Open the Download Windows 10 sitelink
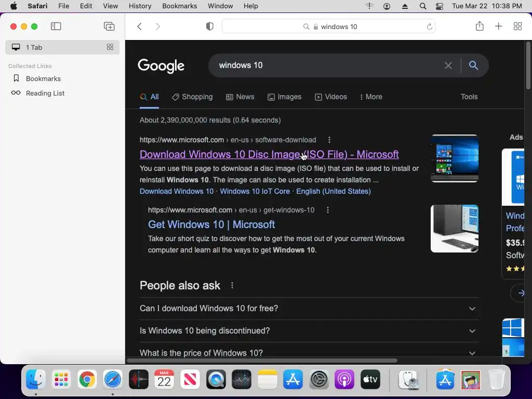This screenshot has height=399, width=532. click(177, 191)
